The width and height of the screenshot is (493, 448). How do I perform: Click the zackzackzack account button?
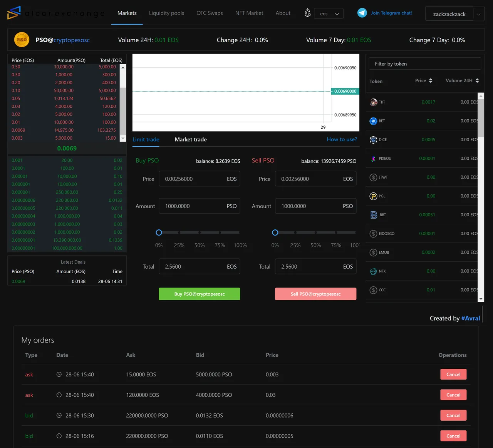tap(449, 14)
